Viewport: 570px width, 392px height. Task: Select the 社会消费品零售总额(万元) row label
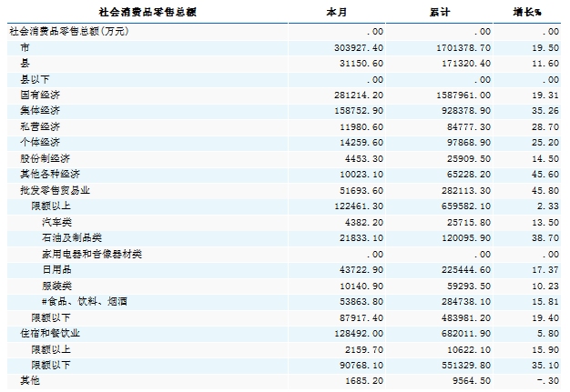69,32
